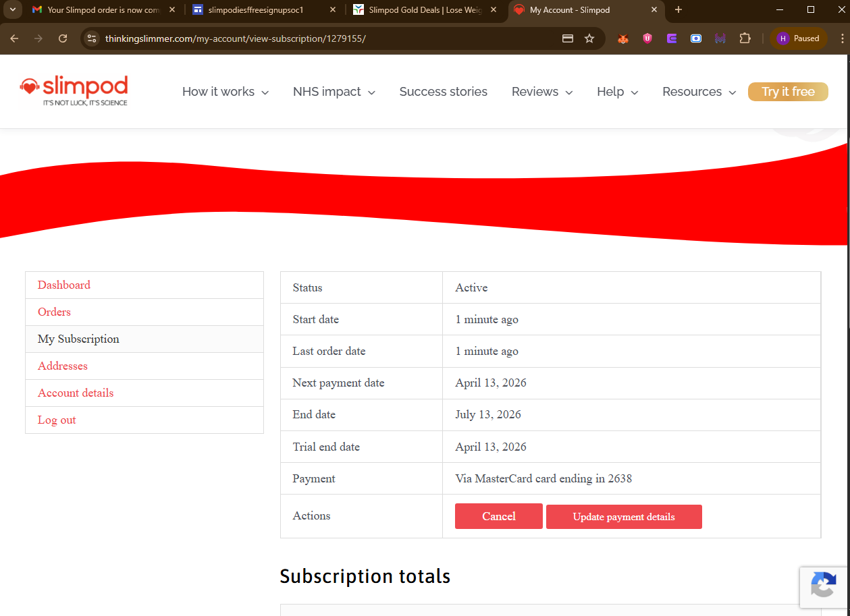Viewport: 850px width, 616px height.
Task: Bookmark this page with the star icon
Action: 589,38
